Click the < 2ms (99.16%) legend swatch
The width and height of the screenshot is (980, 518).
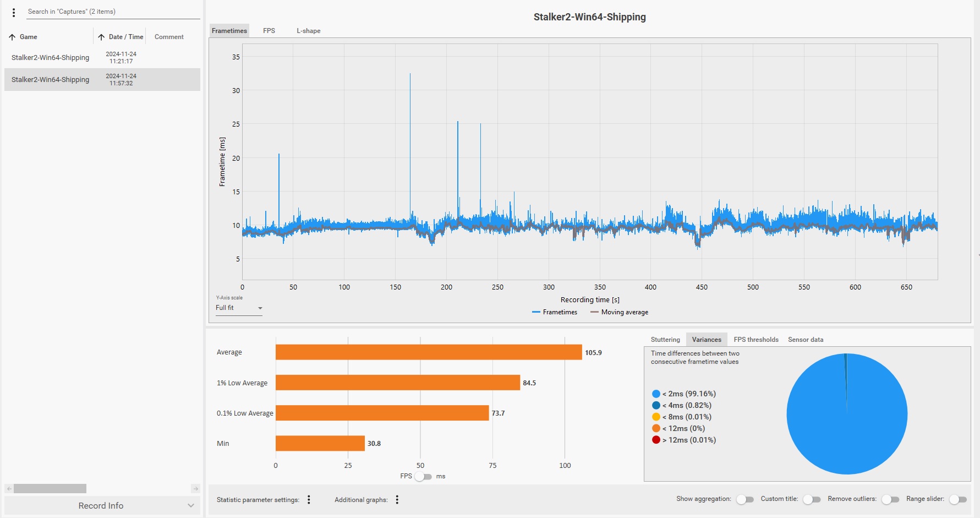tap(656, 394)
